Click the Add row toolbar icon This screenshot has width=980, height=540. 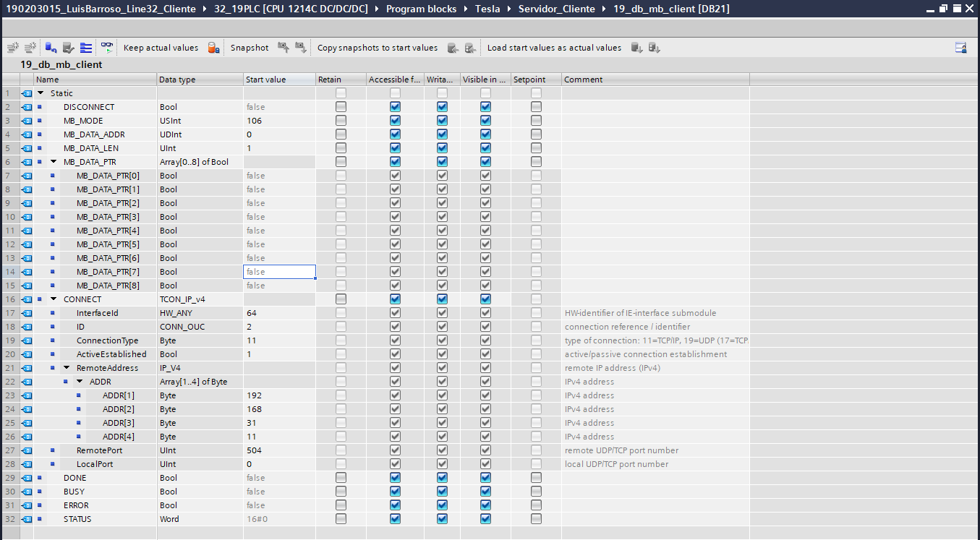click(x=30, y=48)
